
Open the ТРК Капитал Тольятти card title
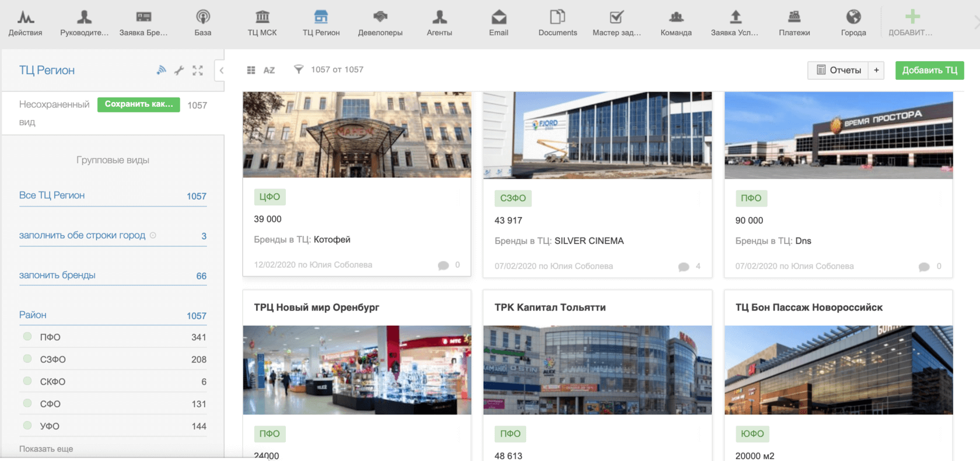pos(550,307)
